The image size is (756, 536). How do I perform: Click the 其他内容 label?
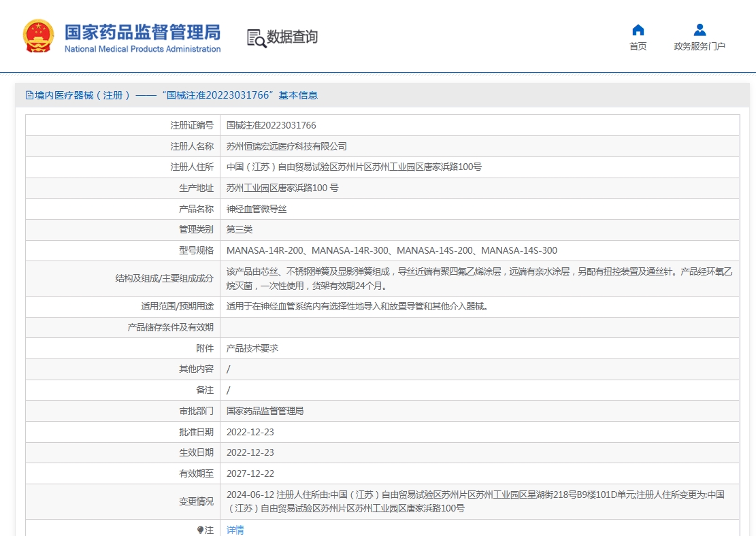coord(196,369)
